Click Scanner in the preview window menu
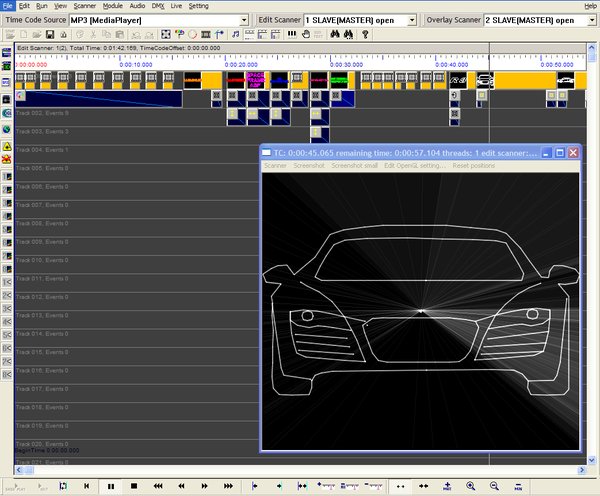Screen dimensions: 600x496 click(x=275, y=165)
